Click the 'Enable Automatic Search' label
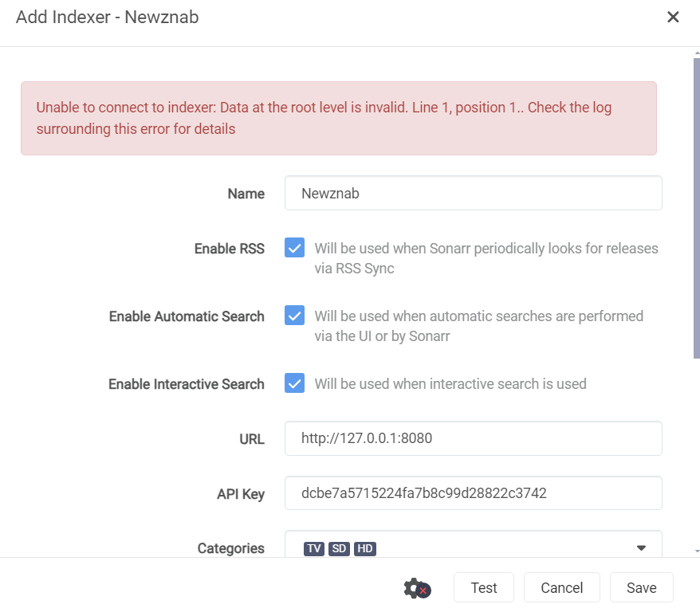The height and width of the screenshot is (616, 700). (187, 316)
